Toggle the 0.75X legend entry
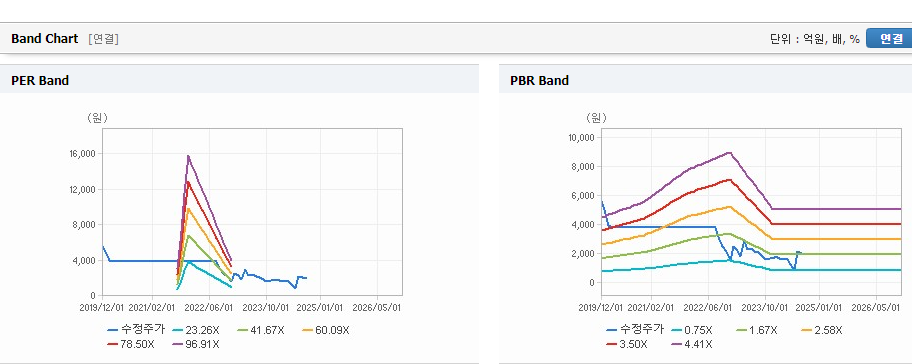The width and height of the screenshot is (912, 364). click(x=692, y=330)
